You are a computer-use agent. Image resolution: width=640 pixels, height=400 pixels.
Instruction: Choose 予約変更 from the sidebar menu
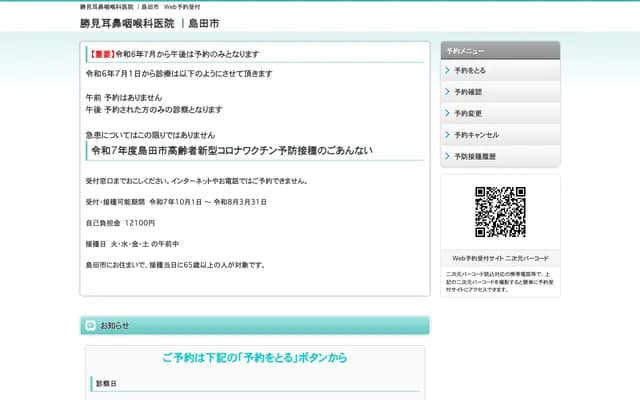(468, 113)
